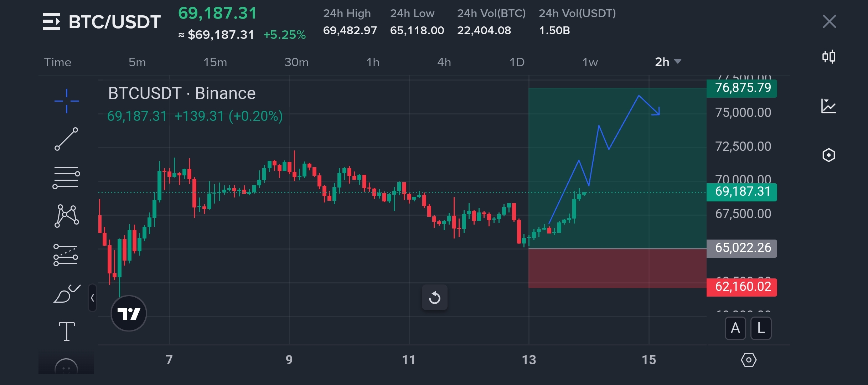Open the BTC/USDT pair list menu
The height and width of the screenshot is (385, 868).
click(x=51, y=21)
